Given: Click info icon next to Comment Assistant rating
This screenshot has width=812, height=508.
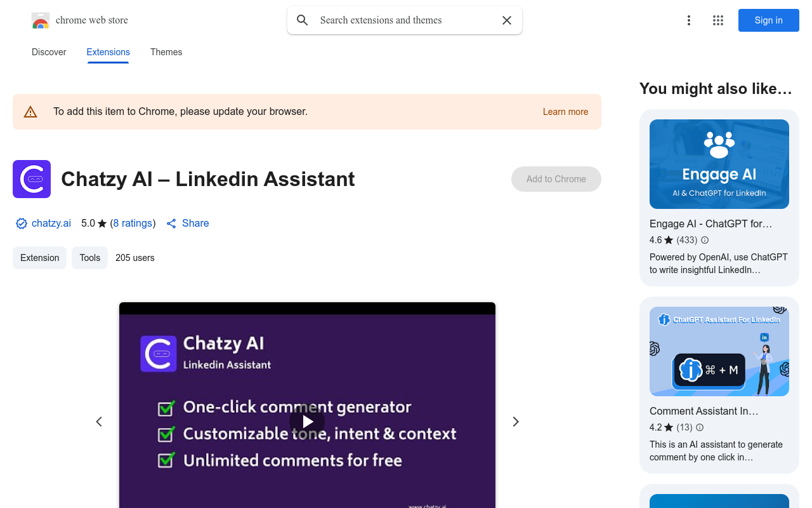Looking at the screenshot, I should [700, 427].
